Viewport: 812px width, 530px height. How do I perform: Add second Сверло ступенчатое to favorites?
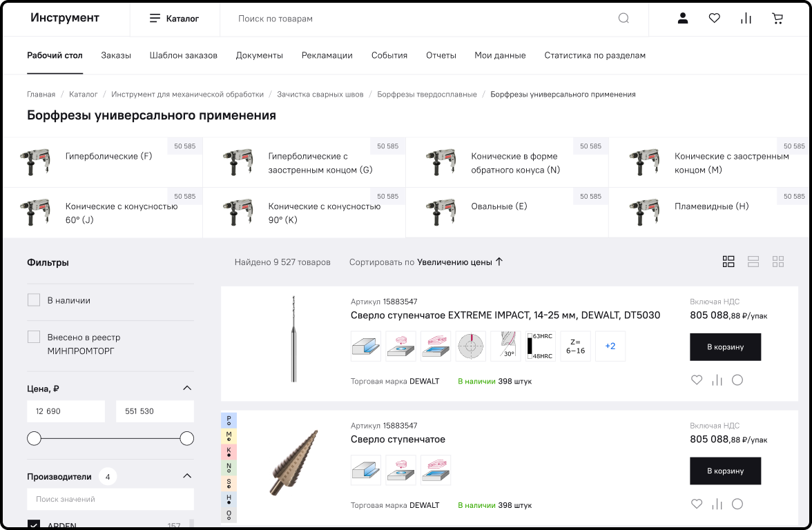697,504
